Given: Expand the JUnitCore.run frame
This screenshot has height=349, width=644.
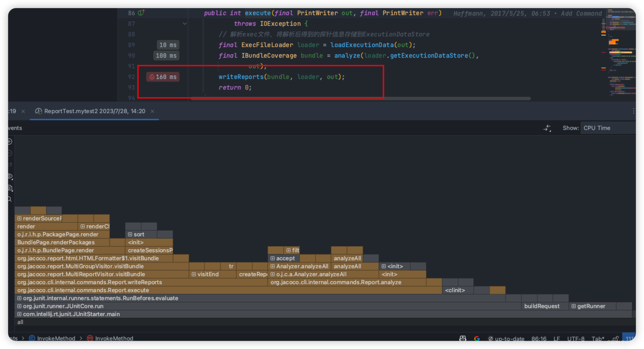Looking at the screenshot, I should tap(19, 306).
